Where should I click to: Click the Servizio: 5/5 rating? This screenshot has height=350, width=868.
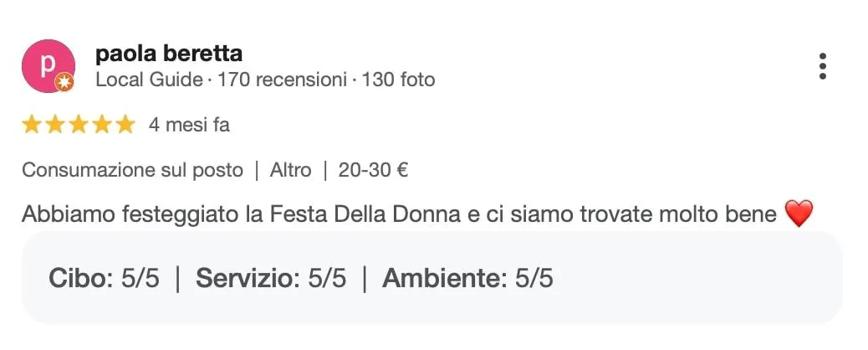[271, 278]
